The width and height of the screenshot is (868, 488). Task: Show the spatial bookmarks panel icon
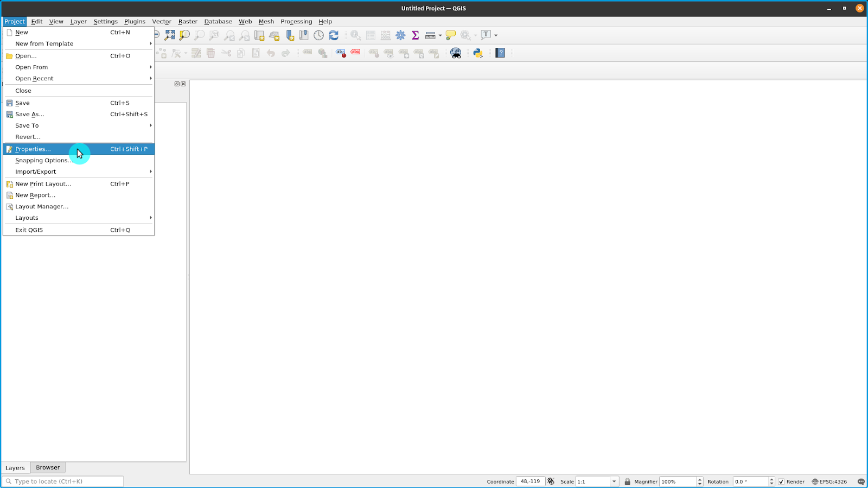304,35
